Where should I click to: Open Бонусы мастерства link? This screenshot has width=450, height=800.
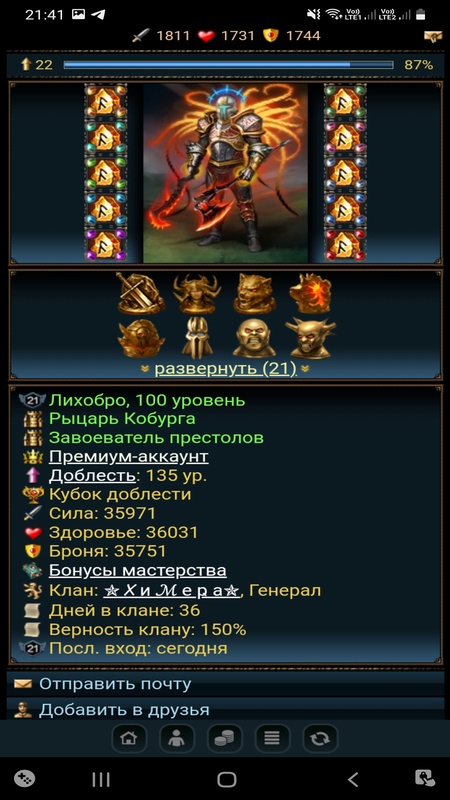tap(138, 570)
